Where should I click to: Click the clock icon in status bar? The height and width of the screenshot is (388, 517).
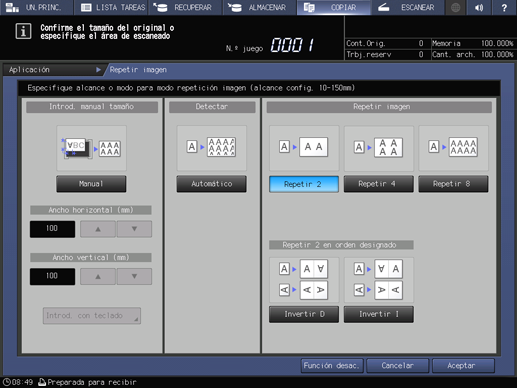[x=7, y=382]
